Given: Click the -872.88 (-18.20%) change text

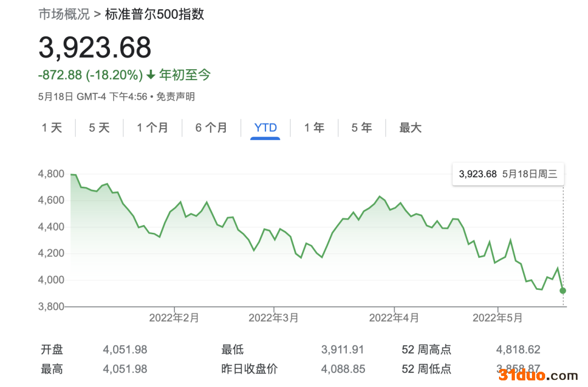Looking at the screenshot, I should [90, 75].
